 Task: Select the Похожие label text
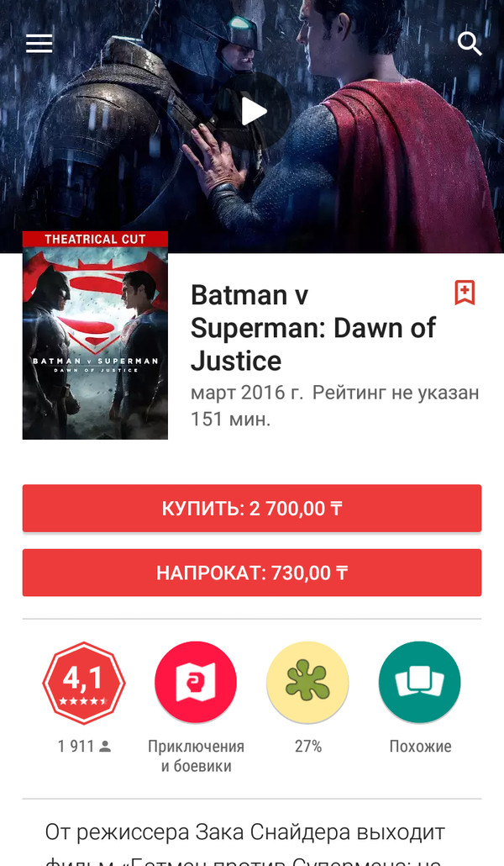coord(420,746)
